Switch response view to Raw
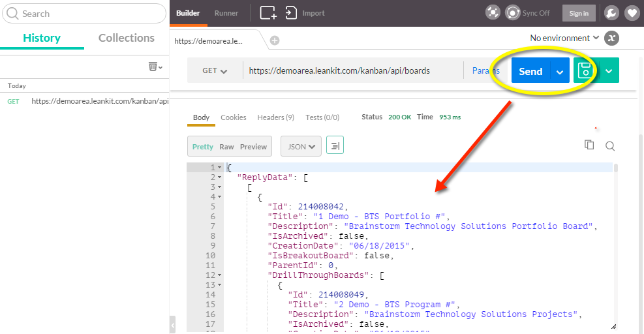Screen dimensions: 644x334 pyautogui.click(x=226, y=147)
